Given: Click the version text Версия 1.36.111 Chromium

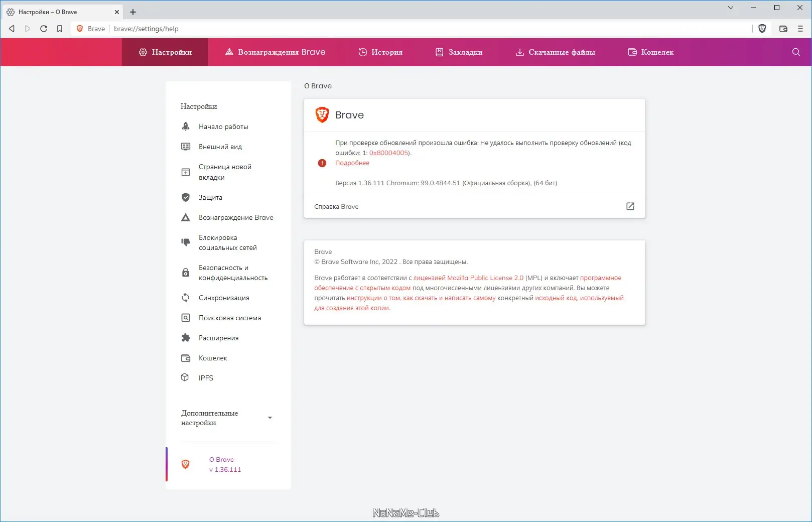Looking at the screenshot, I should pyautogui.click(x=446, y=183).
